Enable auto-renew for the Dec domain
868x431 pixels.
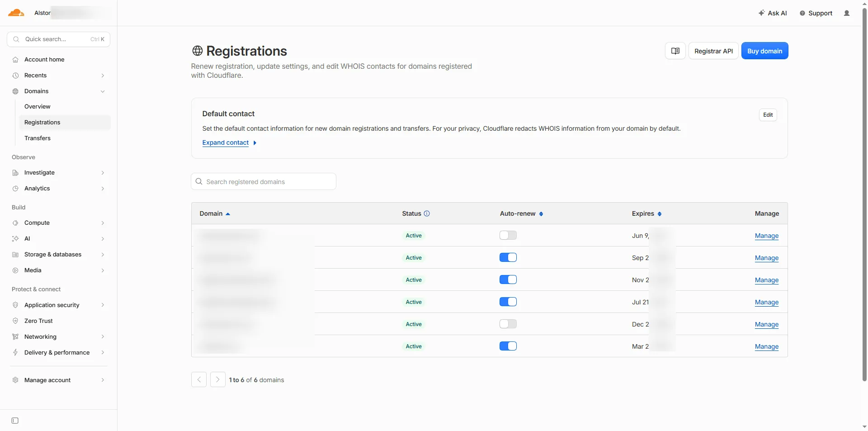pyautogui.click(x=508, y=324)
